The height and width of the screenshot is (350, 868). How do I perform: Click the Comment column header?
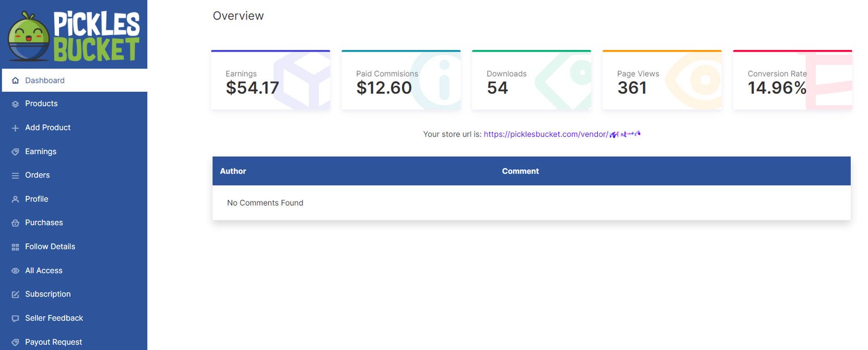click(520, 171)
